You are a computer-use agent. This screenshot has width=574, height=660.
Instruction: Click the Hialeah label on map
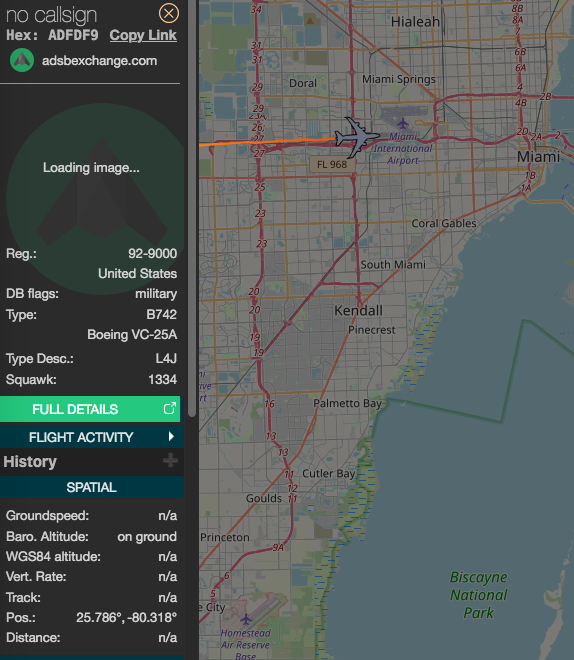(x=415, y=22)
